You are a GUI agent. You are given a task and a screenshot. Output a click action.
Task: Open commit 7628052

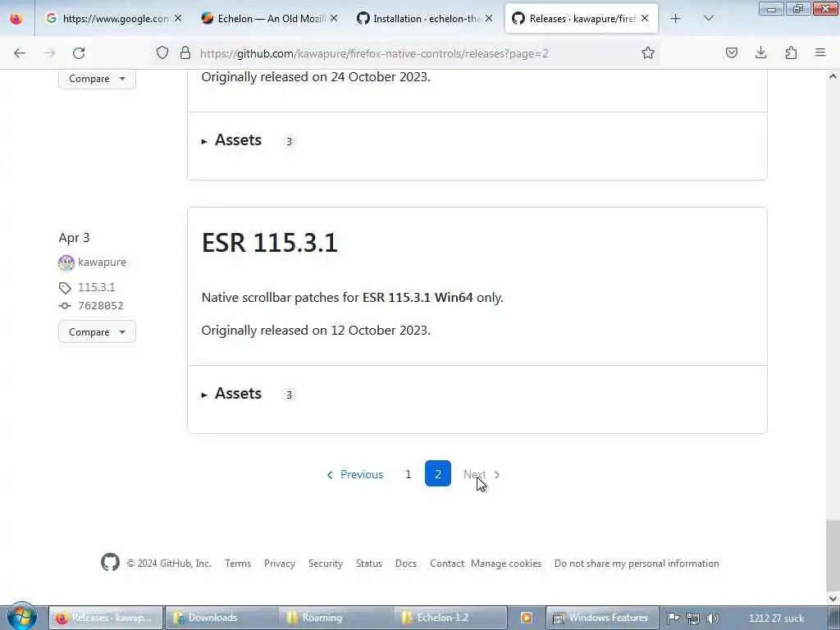101,305
